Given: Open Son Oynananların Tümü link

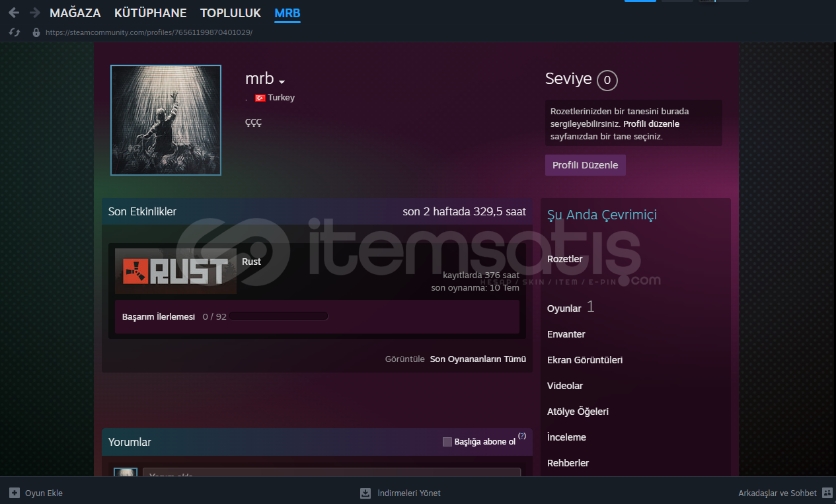Looking at the screenshot, I should click(478, 359).
